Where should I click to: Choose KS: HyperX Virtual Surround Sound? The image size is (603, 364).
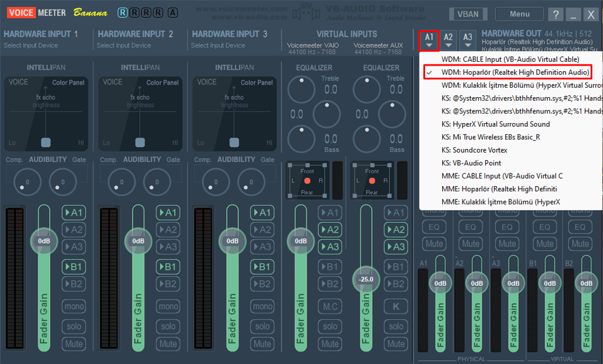coord(511,124)
